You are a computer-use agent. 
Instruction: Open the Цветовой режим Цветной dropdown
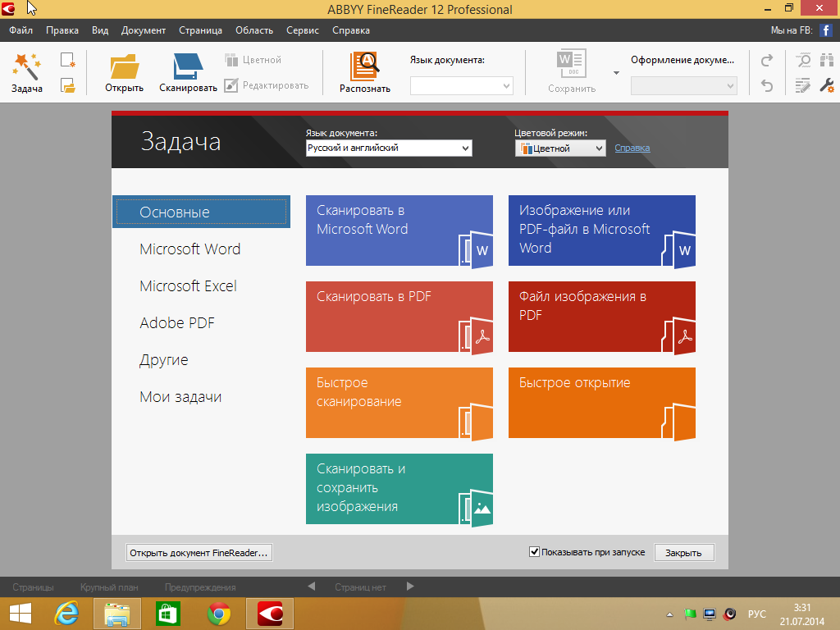tap(560, 148)
